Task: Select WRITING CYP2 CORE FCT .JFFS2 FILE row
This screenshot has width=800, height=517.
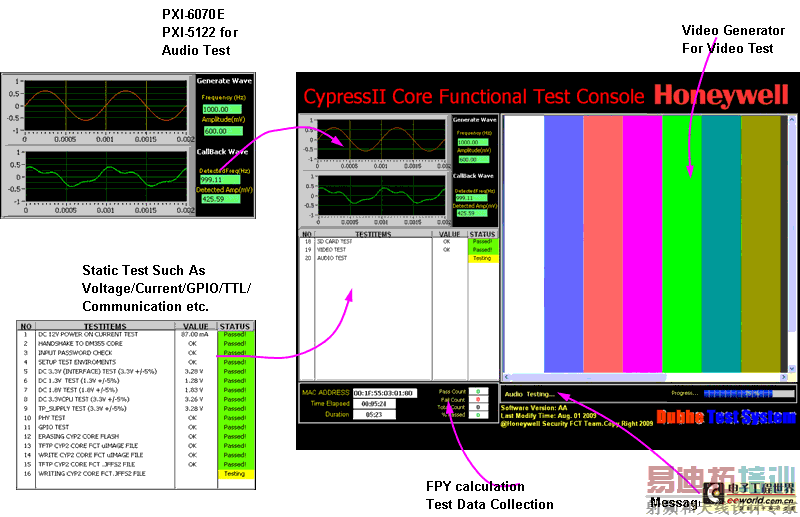Action: 136,474
